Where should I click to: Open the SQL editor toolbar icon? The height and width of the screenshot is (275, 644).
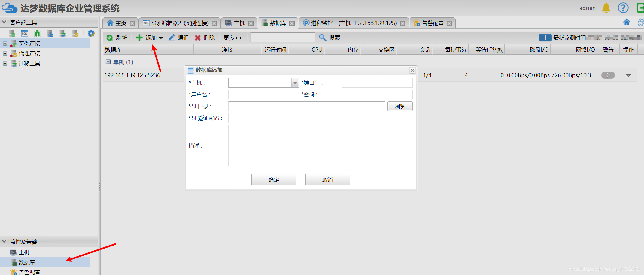pyautogui.click(x=25, y=33)
